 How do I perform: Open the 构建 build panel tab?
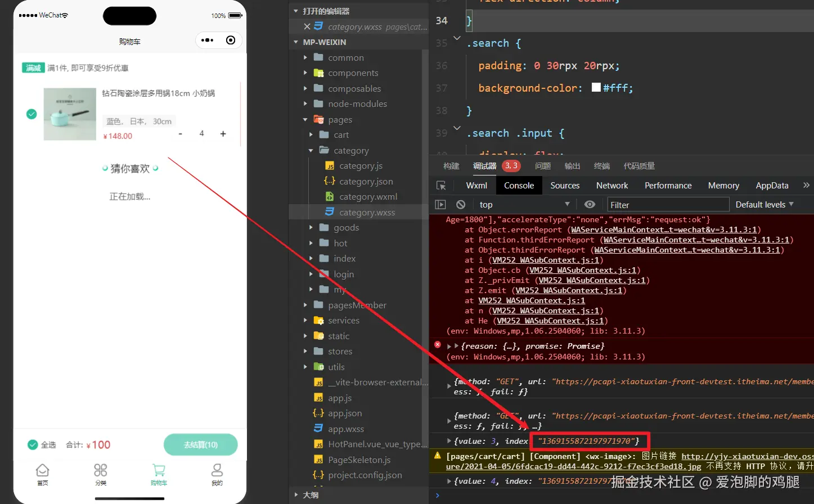pyautogui.click(x=451, y=166)
